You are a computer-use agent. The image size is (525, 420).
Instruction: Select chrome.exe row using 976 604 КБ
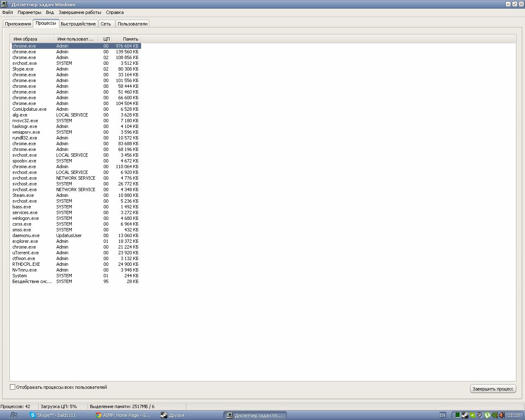[76, 46]
